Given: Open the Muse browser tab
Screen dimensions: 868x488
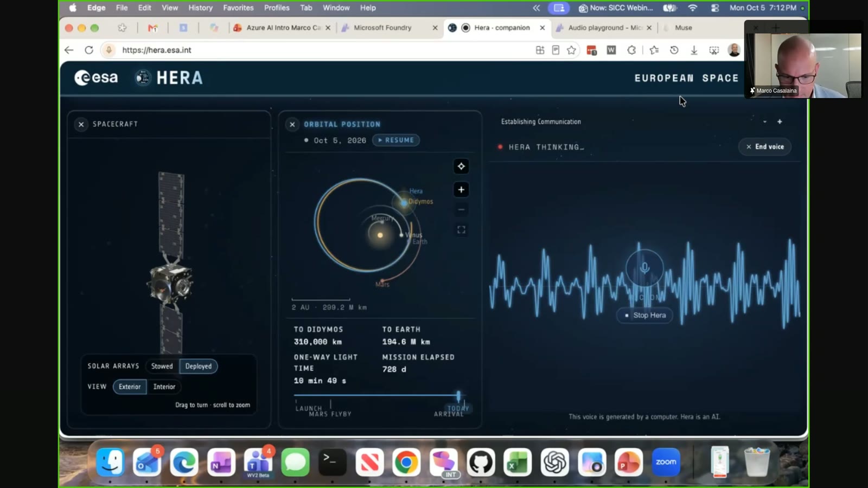Looking at the screenshot, I should 684,28.
